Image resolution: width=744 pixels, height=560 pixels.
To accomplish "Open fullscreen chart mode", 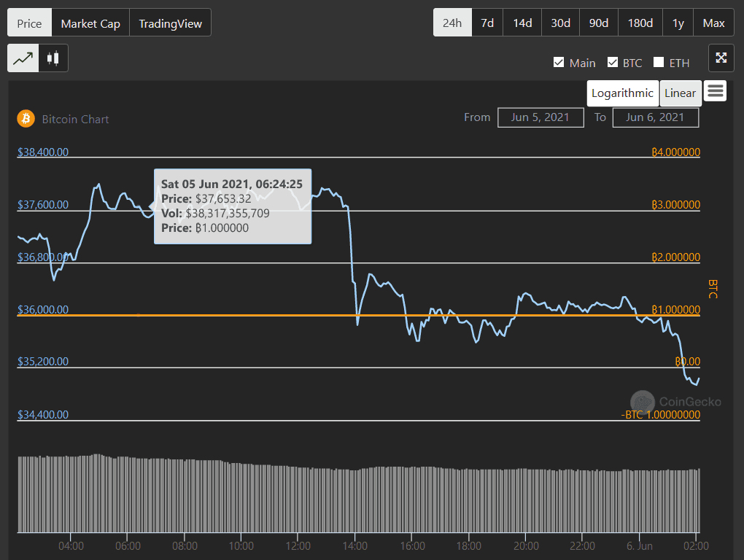I will (x=721, y=58).
